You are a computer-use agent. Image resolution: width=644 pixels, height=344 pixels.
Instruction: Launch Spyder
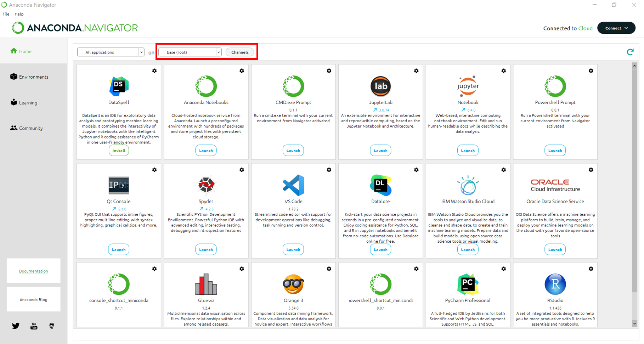pos(206,249)
